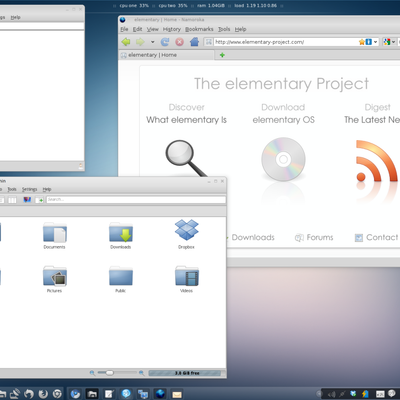
Task: Go to the browser home page
Action: 194,42
